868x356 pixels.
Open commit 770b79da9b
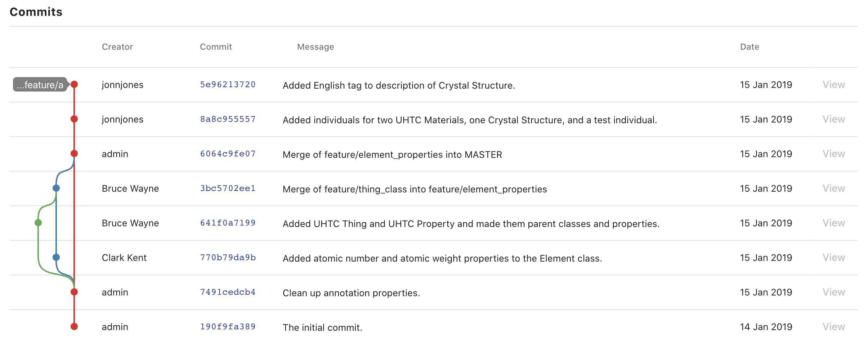coord(228,257)
